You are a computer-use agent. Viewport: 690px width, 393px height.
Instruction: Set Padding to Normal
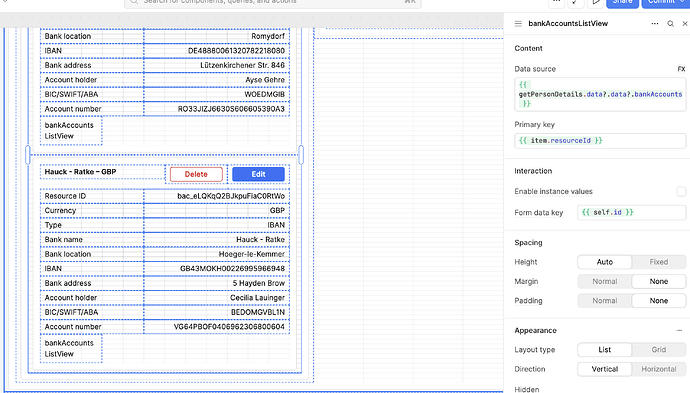point(605,301)
